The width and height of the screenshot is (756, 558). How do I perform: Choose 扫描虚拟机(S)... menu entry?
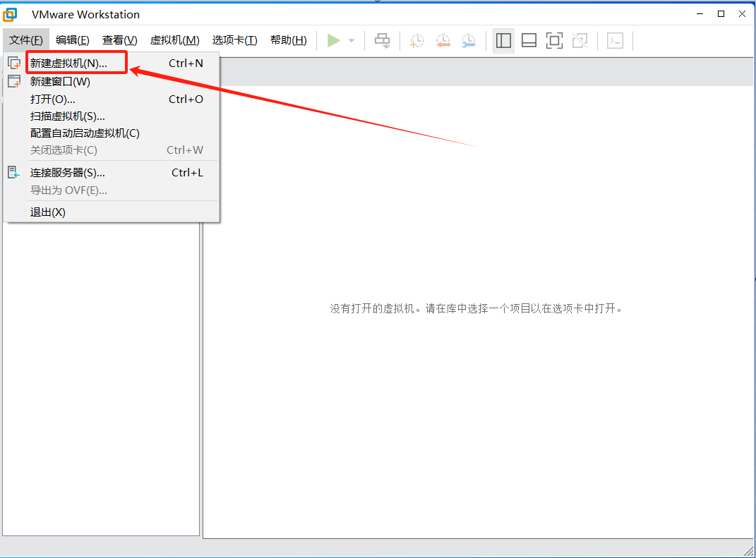pos(112,116)
